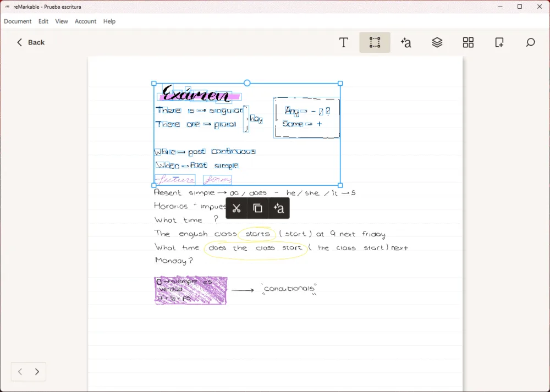
Task: Open the Edit menu
Action: click(x=43, y=21)
